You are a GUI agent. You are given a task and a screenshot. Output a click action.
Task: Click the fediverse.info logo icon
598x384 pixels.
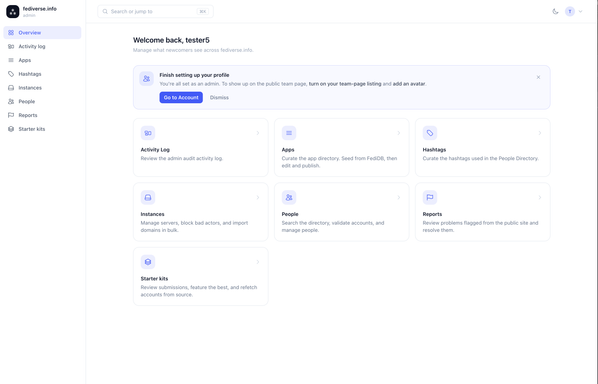(13, 11)
